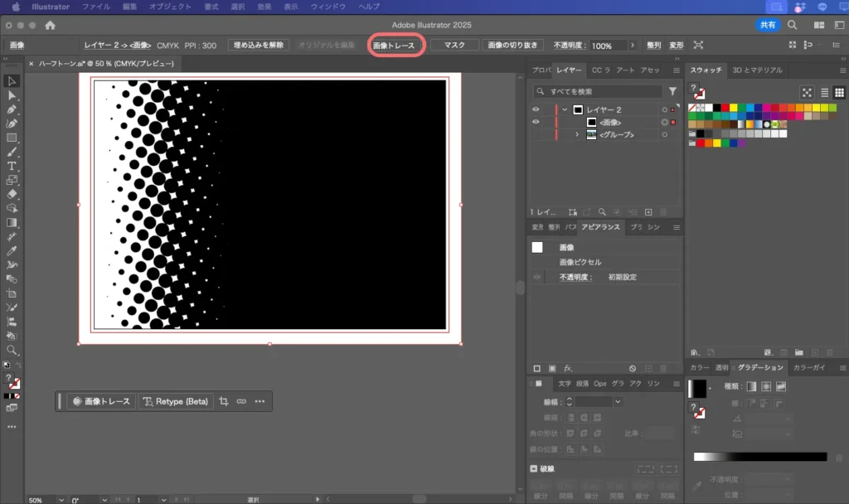Viewport: 849px width, 504px height.
Task: Expand the <グループ> layer item
Action: pyautogui.click(x=577, y=134)
